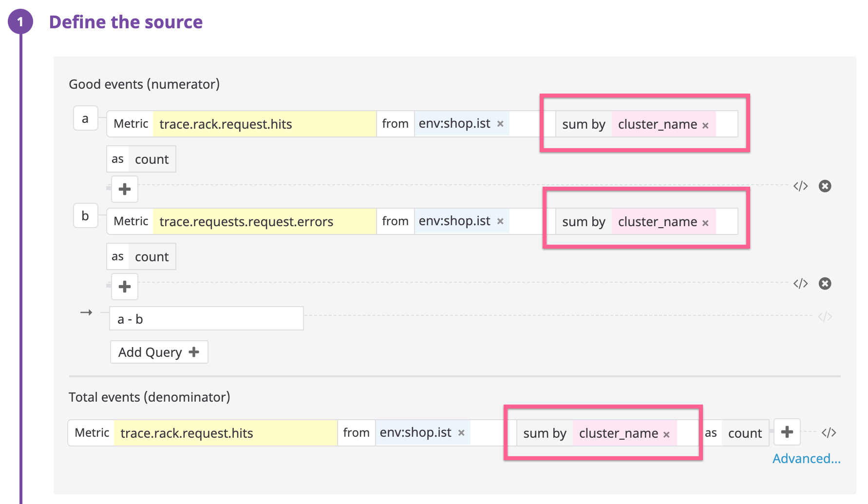
Task: Remove query b with its delete icon
Action: click(x=825, y=284)
